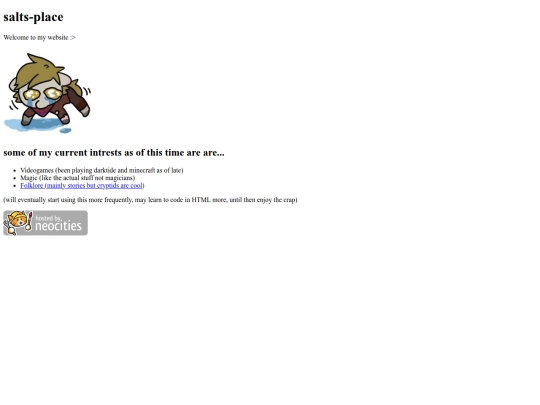Click the crying chibi character image
Screen dimensions: 540x405
coord(47,93)
